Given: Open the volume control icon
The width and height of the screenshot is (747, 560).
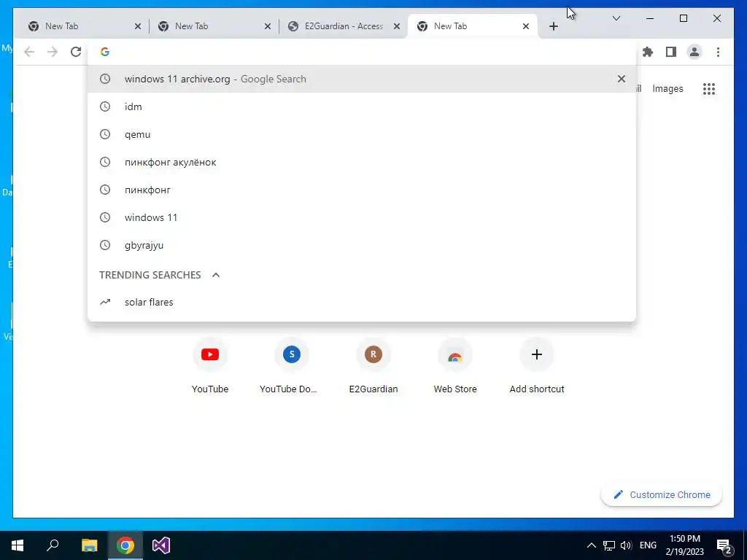Looking at the screenshot, I should [626, 545].
